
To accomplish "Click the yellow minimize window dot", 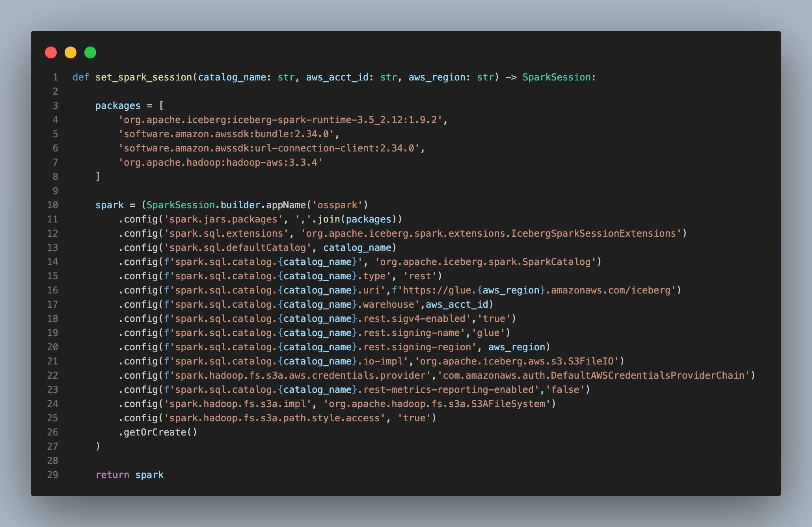I will (71, 52).
